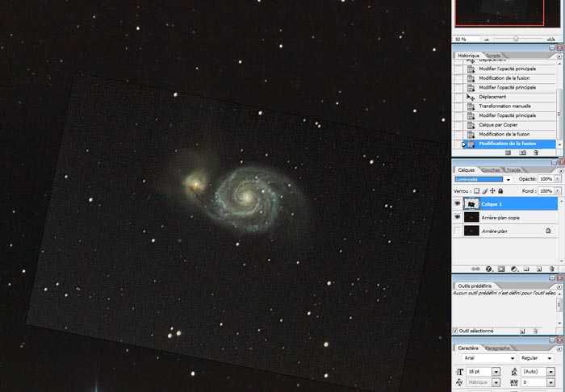The image size is (565, 392).
Task: Click the History panel scroll down arrow
Action: (x=559, y=144)
